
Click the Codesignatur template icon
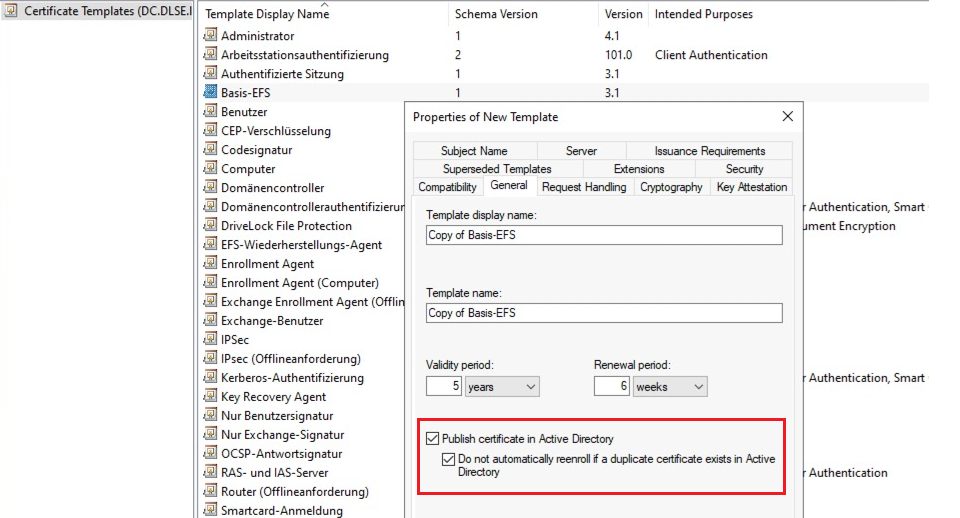210,150
